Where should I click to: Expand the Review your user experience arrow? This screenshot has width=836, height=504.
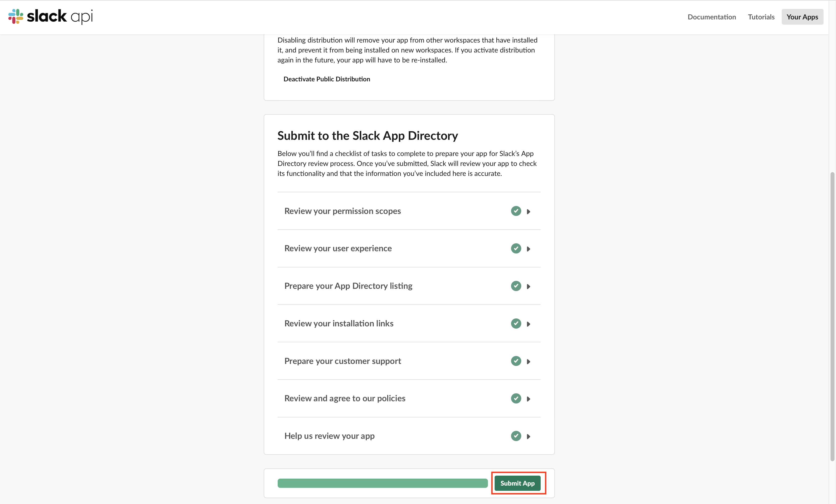[x=528, y=249]
